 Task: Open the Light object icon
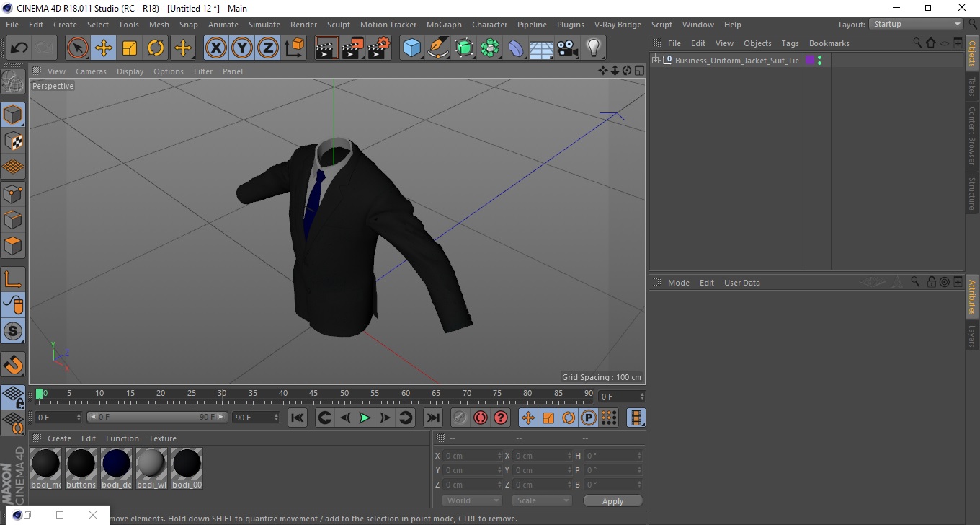tap(593, 48)
